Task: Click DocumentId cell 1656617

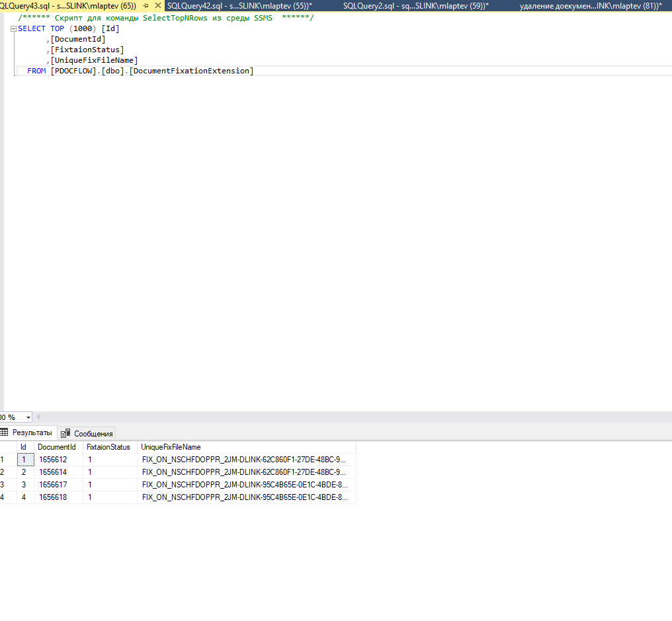Action: (x=58, y=485)
